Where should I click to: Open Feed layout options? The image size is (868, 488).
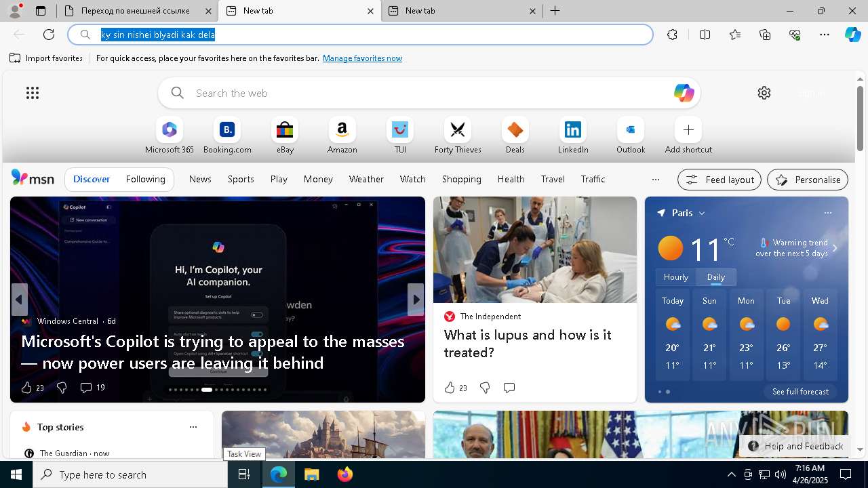click(719, 180)
